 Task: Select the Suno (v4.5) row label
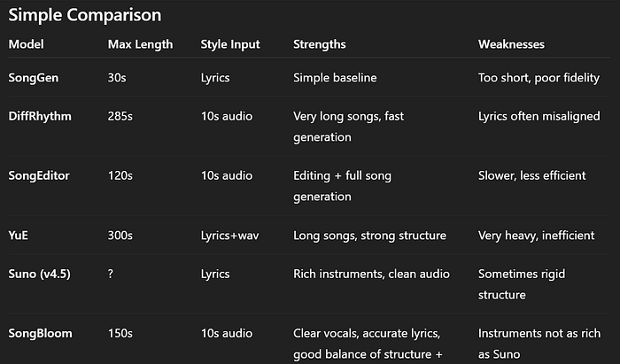[x=40, y=274]
